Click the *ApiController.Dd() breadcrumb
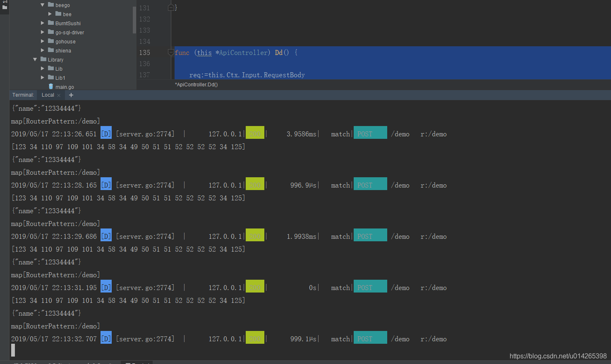Screen dimensions: 611x364 (196, 85)
